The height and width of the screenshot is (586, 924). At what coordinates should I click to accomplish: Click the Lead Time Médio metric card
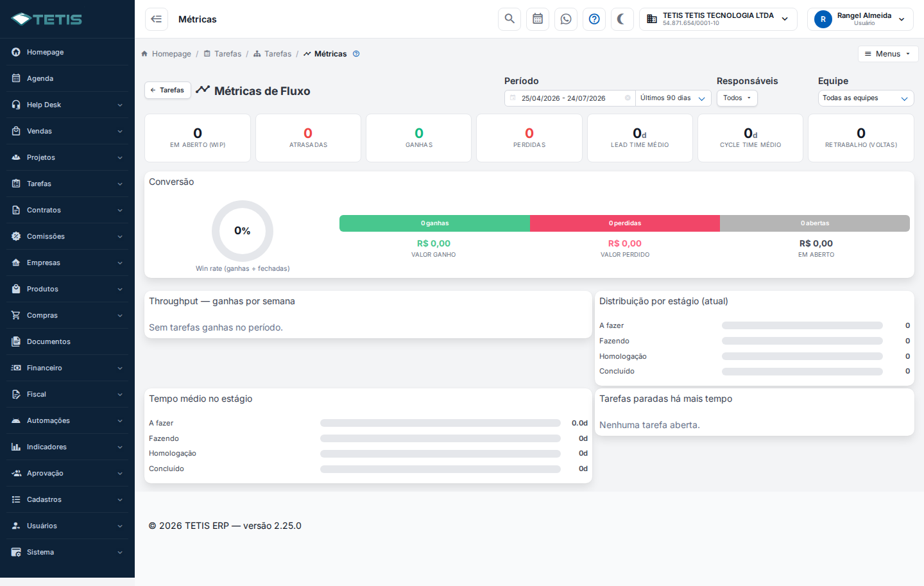[640, 138]
